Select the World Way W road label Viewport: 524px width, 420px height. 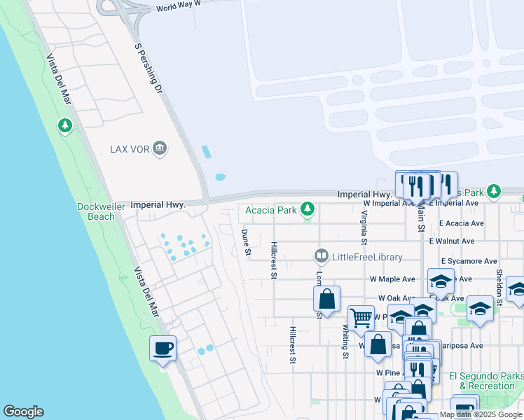tap(179, 6)
